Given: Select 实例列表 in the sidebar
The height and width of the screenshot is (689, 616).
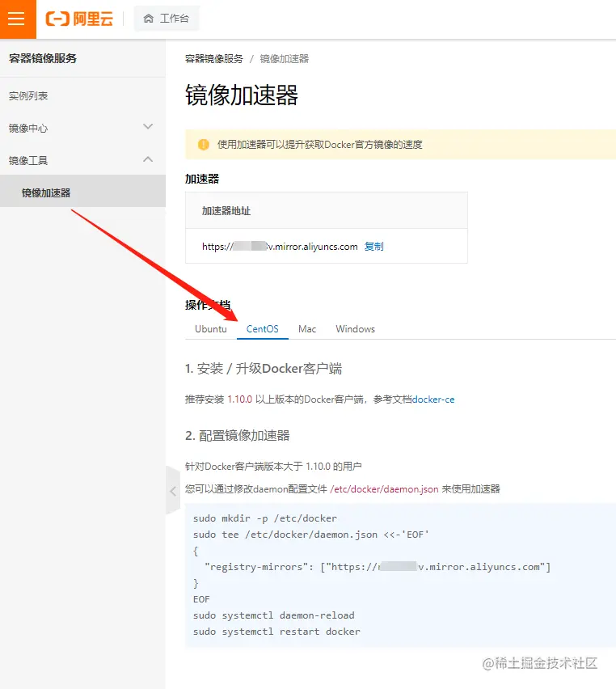Looking at the screenshot, I should pos(28,95).
